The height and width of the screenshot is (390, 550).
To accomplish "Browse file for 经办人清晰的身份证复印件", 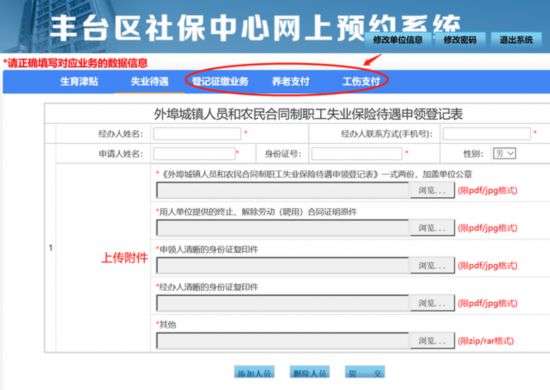I will [x=432, y=303].
